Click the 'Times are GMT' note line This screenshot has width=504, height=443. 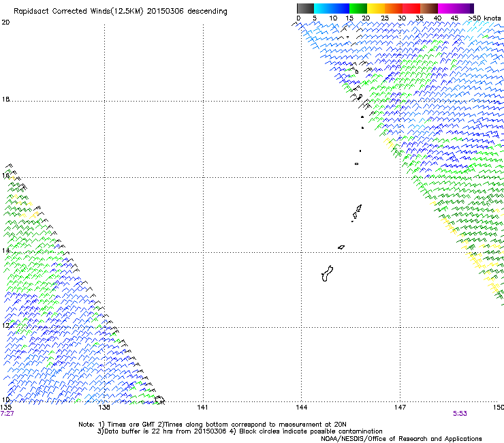[x=212, y=425]
